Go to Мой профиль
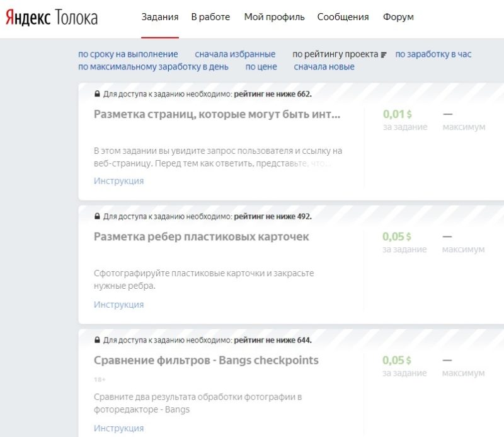Viewport: 504px width, 437px height. click(274, 17)
